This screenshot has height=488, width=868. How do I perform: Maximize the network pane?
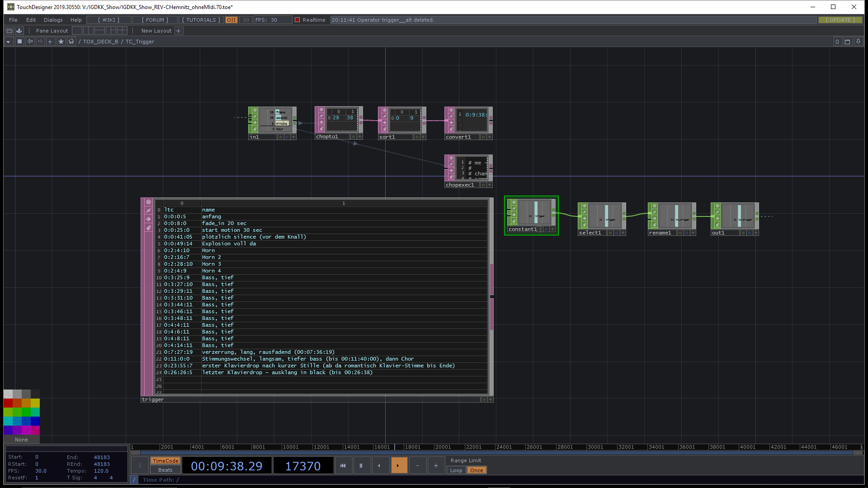[x=848, y=42]
